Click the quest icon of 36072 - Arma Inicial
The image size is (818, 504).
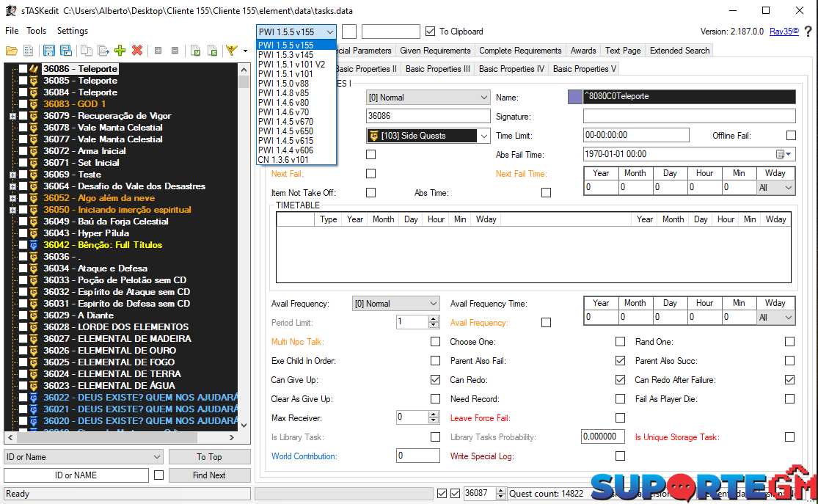34,151
